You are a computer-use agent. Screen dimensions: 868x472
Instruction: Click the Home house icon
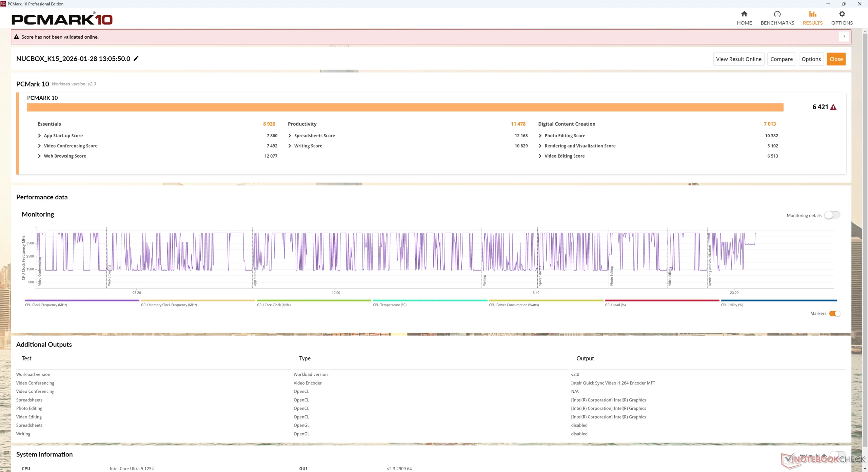point(744,14)
